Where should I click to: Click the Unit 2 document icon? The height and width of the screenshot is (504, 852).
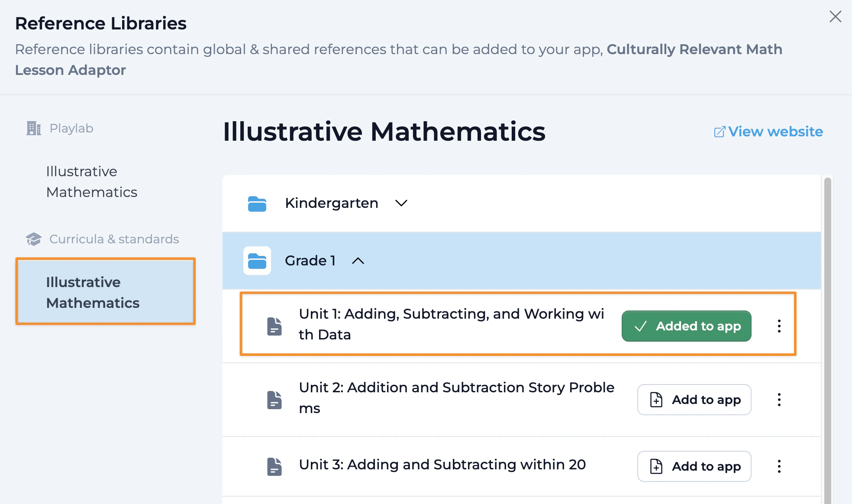[x=274, y=400]
